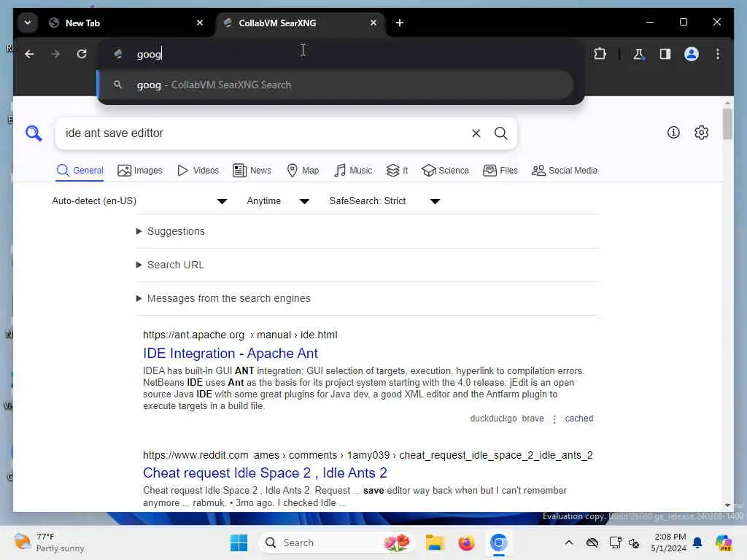Open the Chromium taskbar icon
747x560 pixels.
(x=499, y=542)
